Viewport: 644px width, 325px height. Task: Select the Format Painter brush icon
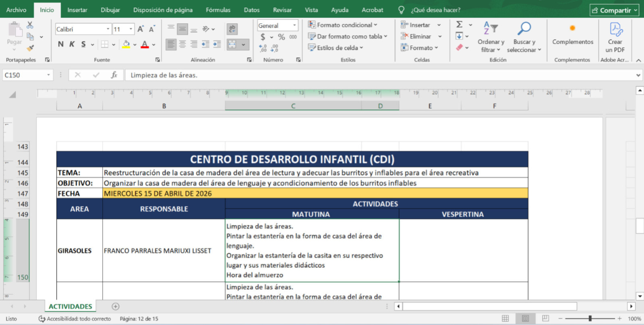pos(30,48)
